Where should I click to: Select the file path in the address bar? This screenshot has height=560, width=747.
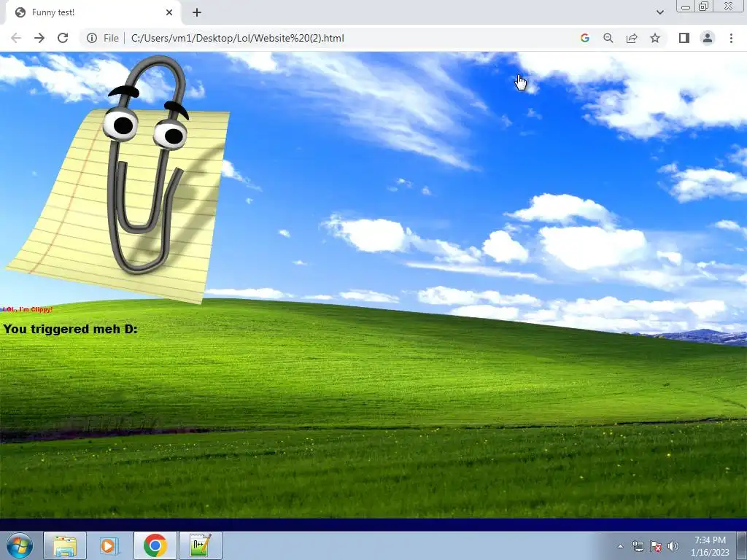237,38
